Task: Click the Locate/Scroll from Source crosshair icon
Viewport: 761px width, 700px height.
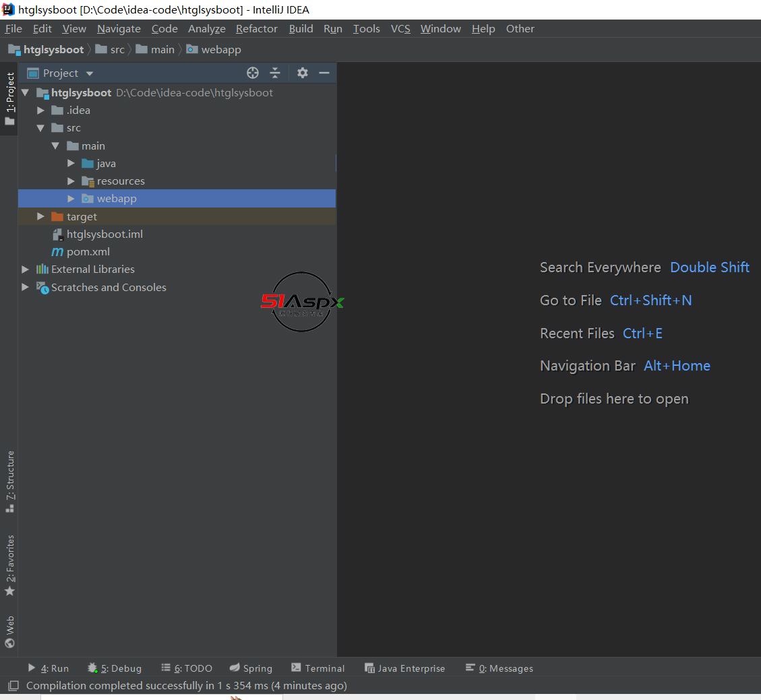Action: [x=252, y=73]
